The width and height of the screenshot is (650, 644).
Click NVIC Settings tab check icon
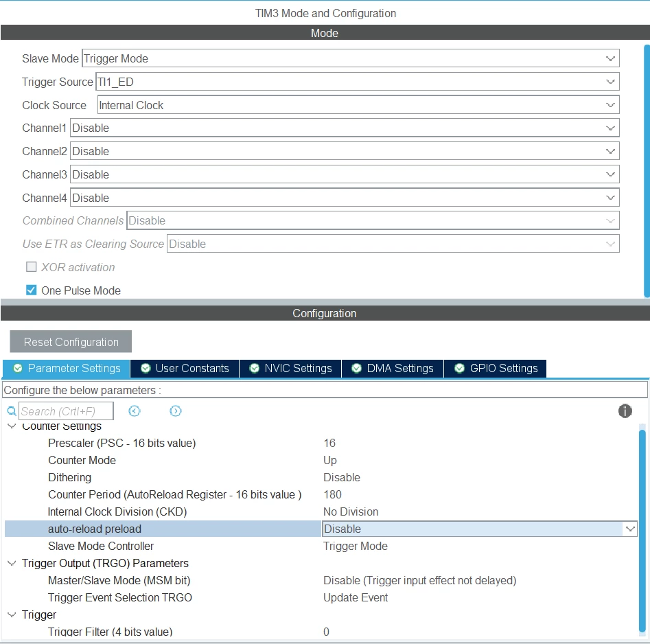(255, 368)
